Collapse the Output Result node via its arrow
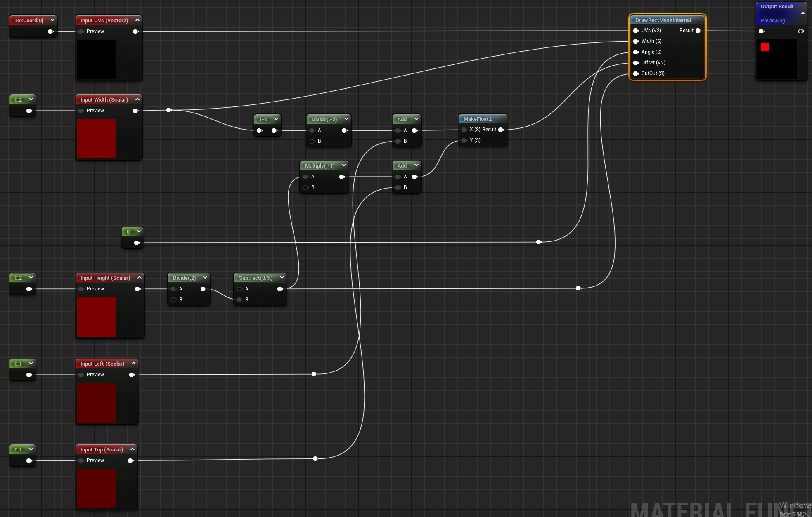This screenshot has width=812, height=517. pyautogui.click(x=803, y=13)
